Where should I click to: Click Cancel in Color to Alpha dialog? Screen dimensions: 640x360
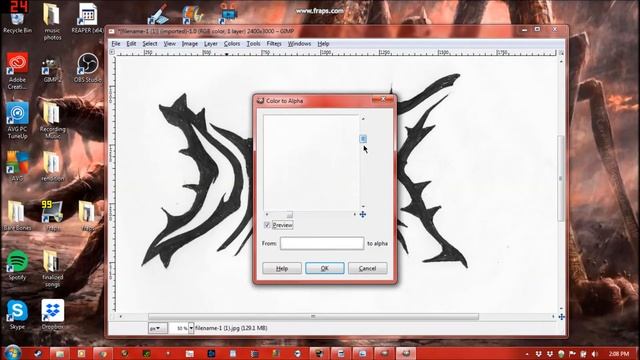pyautogui.click(x=368, y=268)
